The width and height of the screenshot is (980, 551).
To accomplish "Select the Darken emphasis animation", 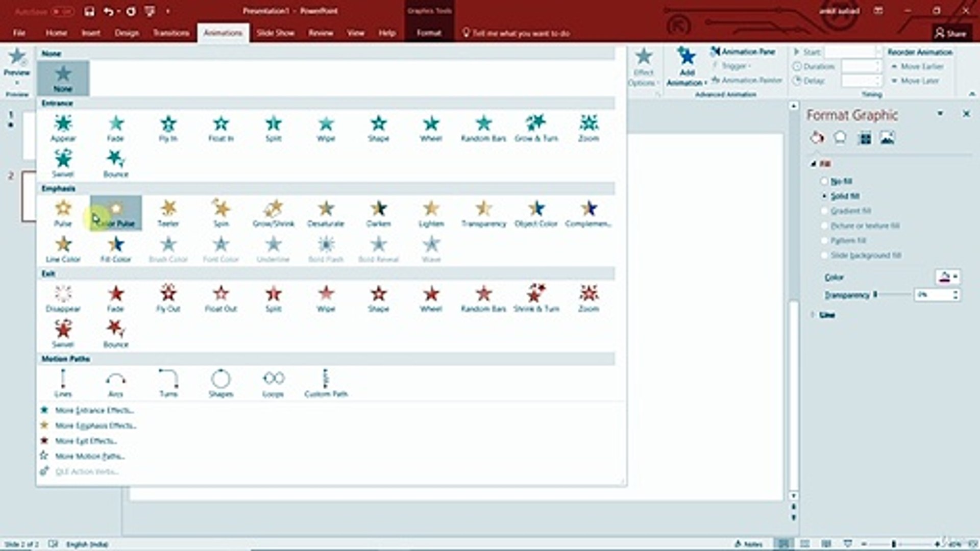I will [378, 213].
